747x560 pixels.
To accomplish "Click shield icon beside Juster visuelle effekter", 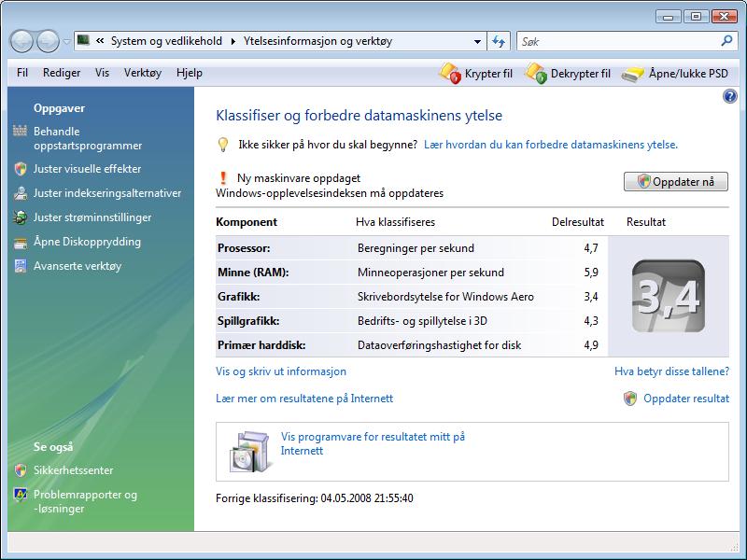I will [21, 169].
